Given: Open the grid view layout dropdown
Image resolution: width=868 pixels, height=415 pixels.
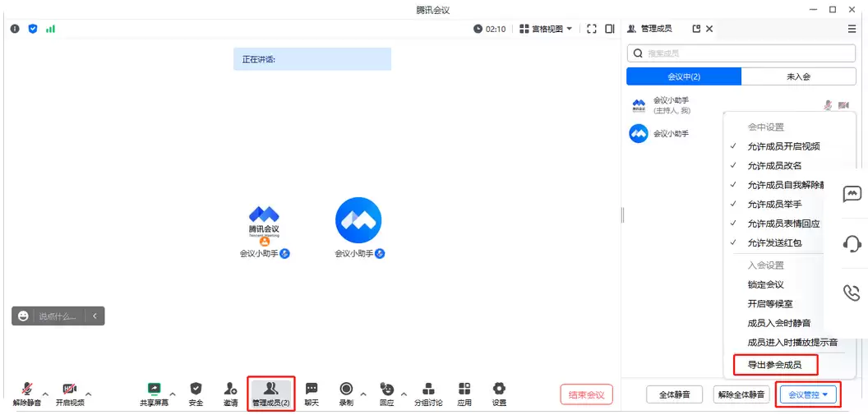Looking at the screenshot, I should coord(546,29).
